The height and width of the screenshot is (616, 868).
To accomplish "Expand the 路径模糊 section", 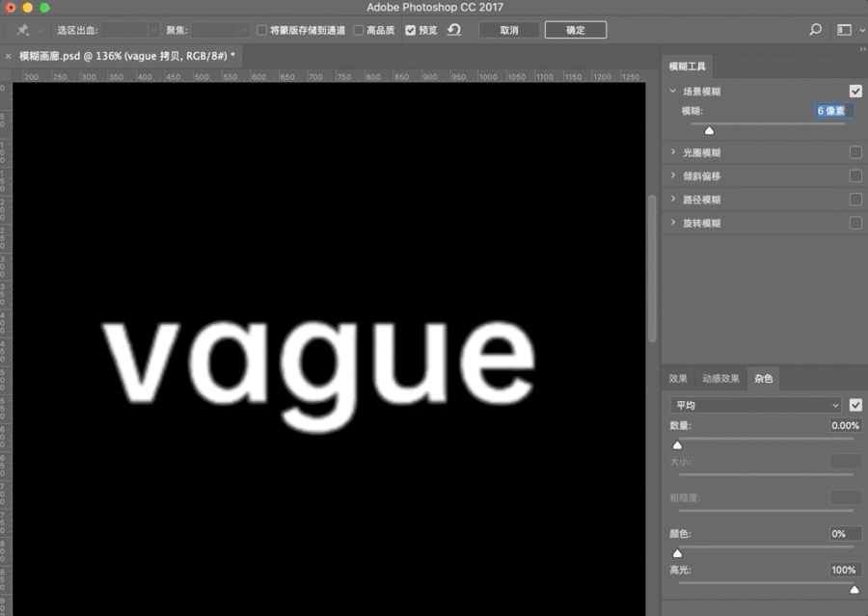I will 673,200.
